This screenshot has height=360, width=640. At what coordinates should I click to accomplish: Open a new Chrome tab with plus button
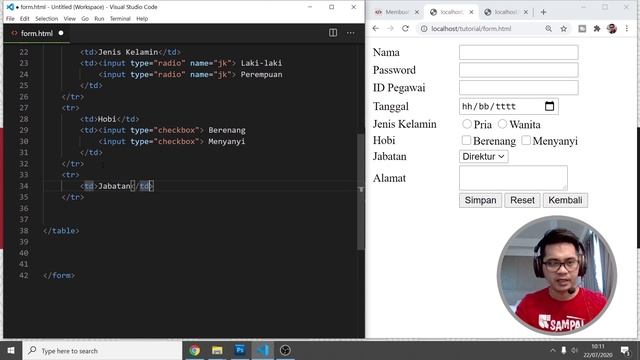[x=543, y=12]
